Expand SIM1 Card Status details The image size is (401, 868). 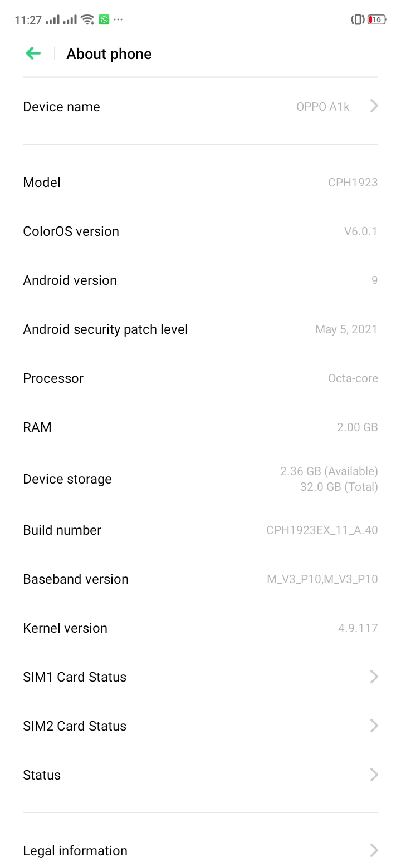(x=200, y=677)
